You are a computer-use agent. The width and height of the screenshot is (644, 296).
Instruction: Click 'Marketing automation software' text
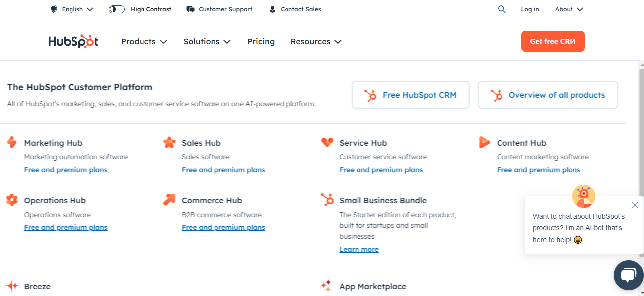pos(76,157)
